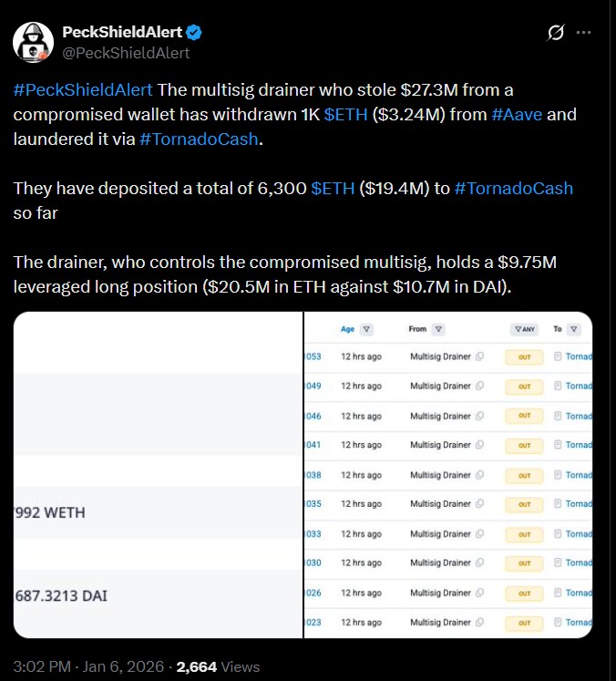Open the tweet's more options menu
Viewport: 616px width, 681px height.
pyautogui.click(x=583, y=34)
